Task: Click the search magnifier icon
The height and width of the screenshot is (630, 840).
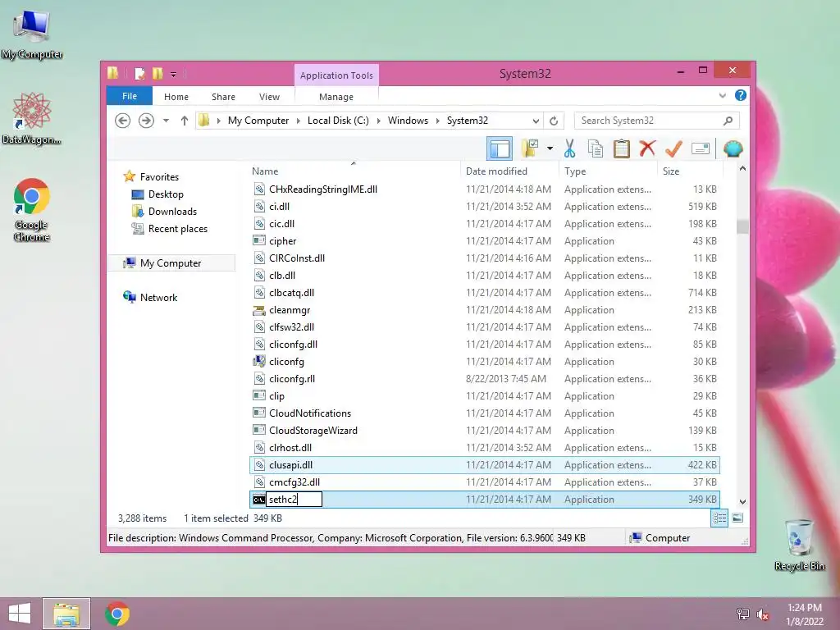Action: pos(728,121)
